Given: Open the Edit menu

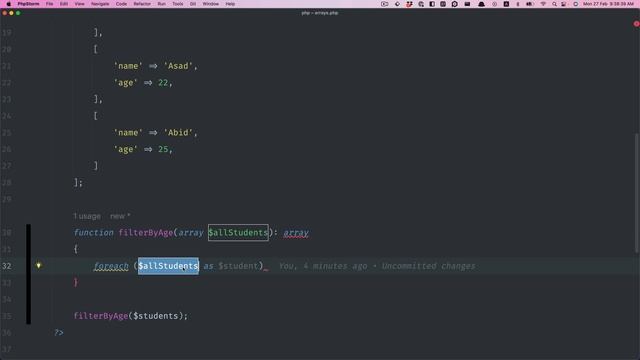Looking at the screenshot, I should (64, 4).
